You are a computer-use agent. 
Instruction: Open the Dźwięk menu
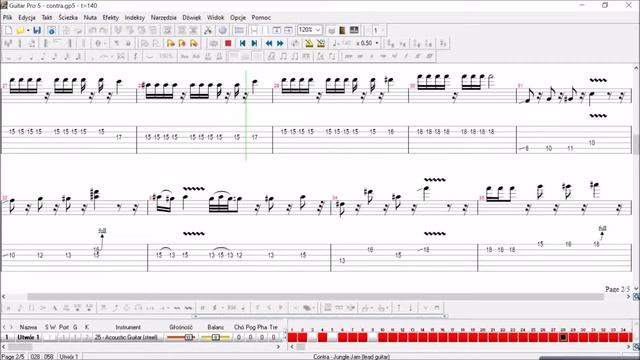click(x=192, y=18)
